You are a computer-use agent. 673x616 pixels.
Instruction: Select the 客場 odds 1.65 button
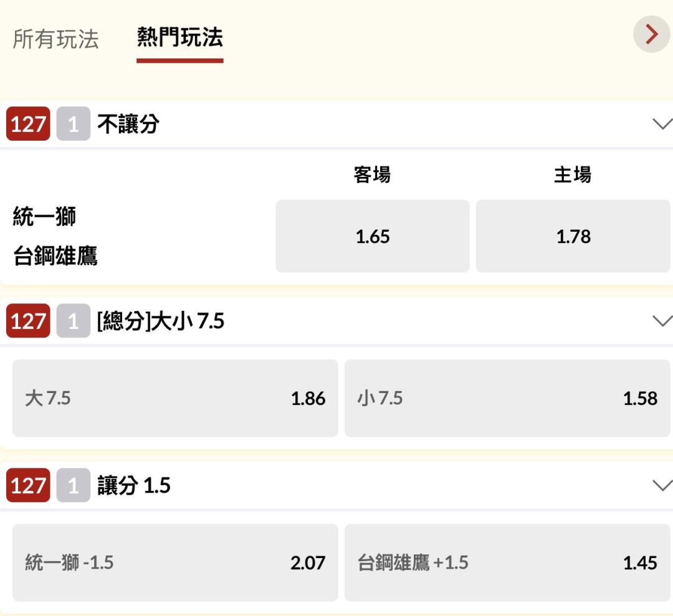[x=373, y=236]
